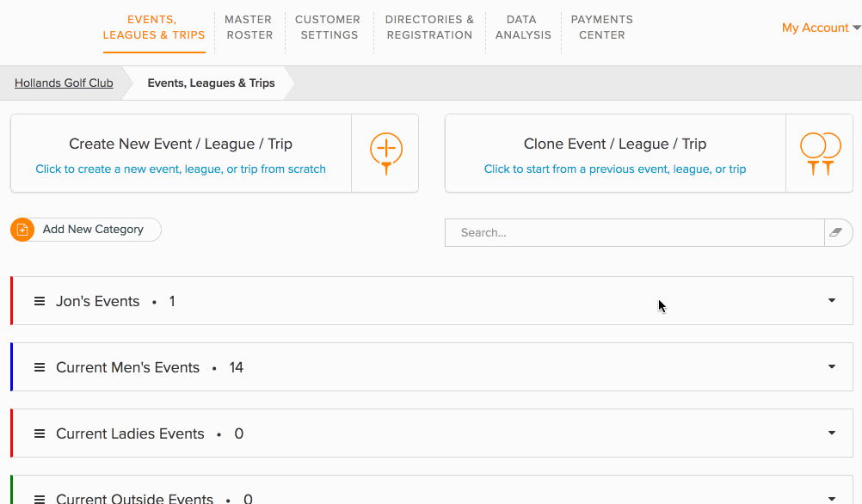The width and height of the screenshot is (862, 504).
Task: Click the Add New Category button label
Action: click(93, 229)
